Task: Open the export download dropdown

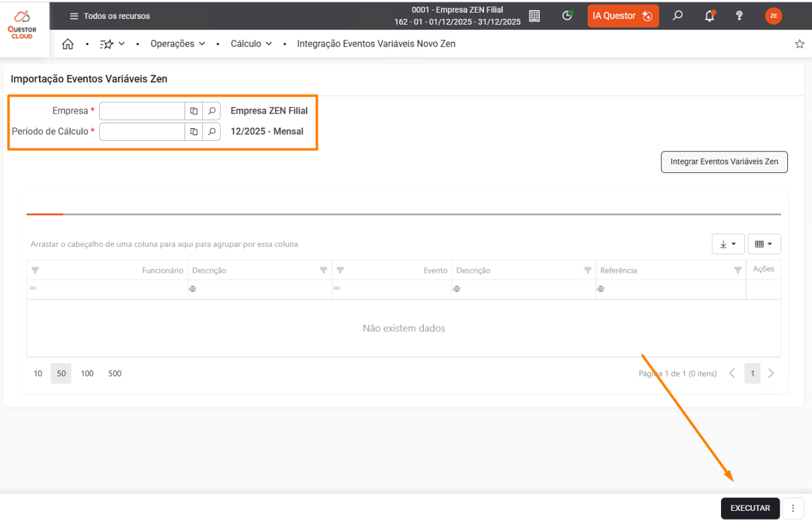Action: click(x=728, y=244)
